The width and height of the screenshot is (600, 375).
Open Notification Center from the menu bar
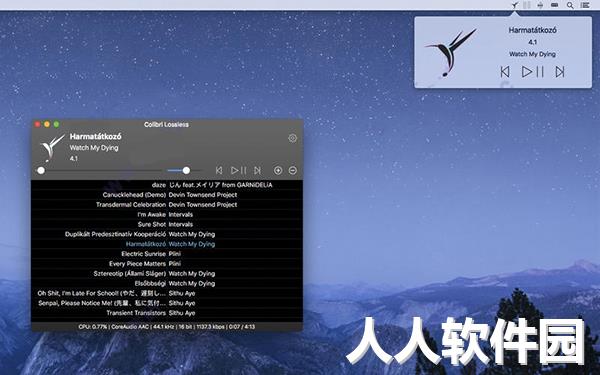pos(585,5)
